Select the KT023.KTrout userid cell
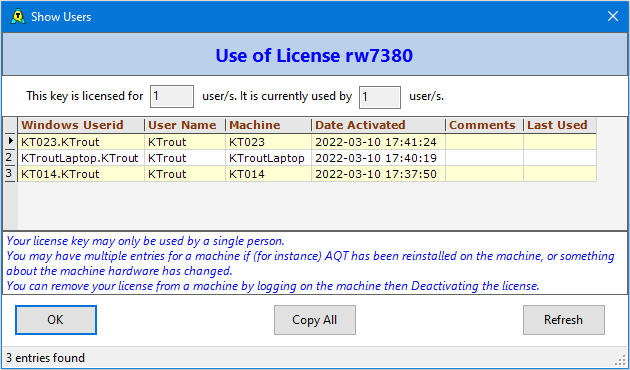The width and height of the screenshot is (630, 370). (x=81, y=142)
